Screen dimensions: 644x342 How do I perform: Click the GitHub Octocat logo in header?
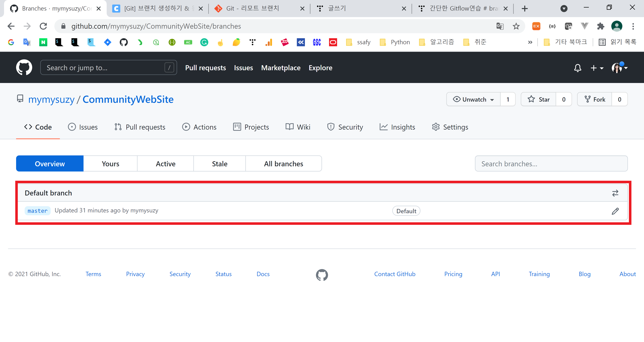point(24,68)
